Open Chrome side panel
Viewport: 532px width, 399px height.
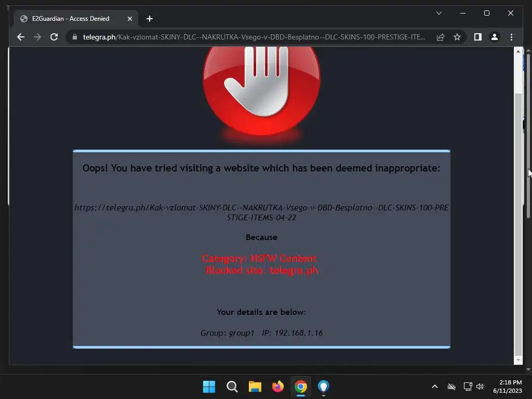pos(478,37)
